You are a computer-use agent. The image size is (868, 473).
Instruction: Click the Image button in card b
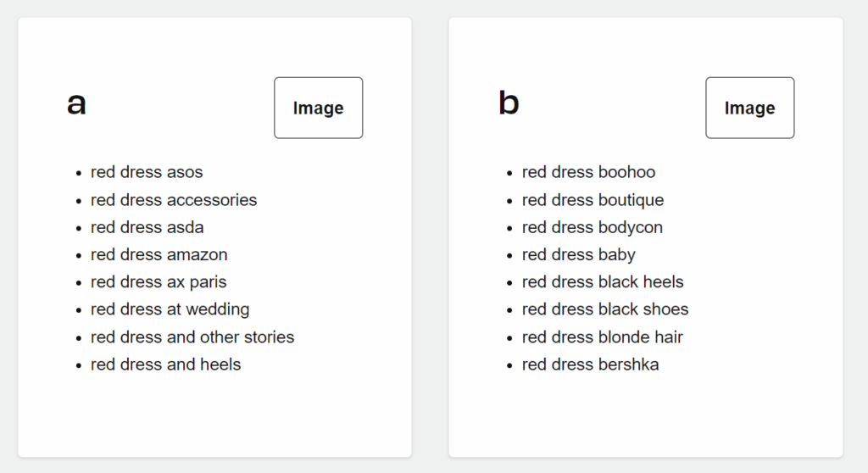(x=749, y=108)
